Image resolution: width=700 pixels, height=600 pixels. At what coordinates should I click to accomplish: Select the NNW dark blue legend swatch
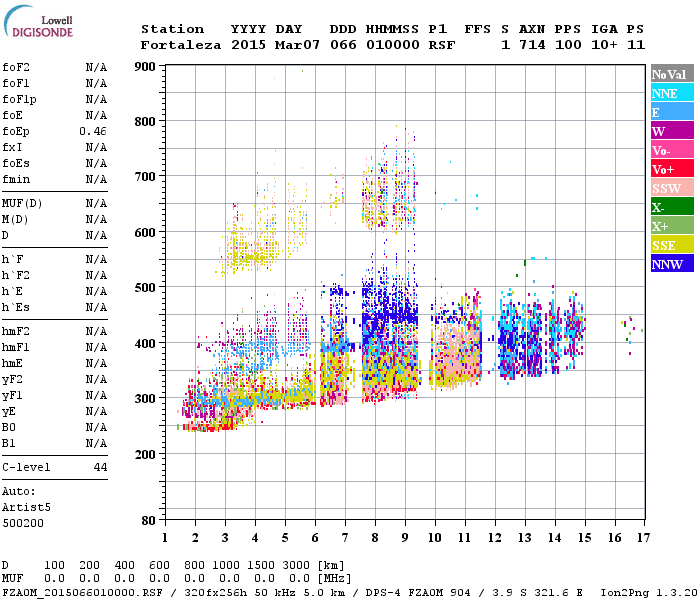coord(672,263)
